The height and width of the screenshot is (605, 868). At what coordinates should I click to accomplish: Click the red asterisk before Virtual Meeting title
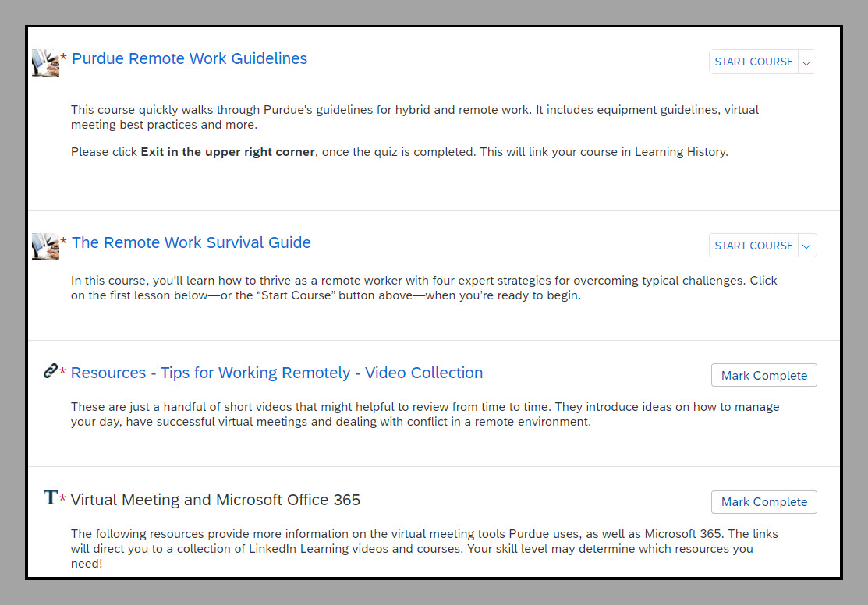click(63, 500)
